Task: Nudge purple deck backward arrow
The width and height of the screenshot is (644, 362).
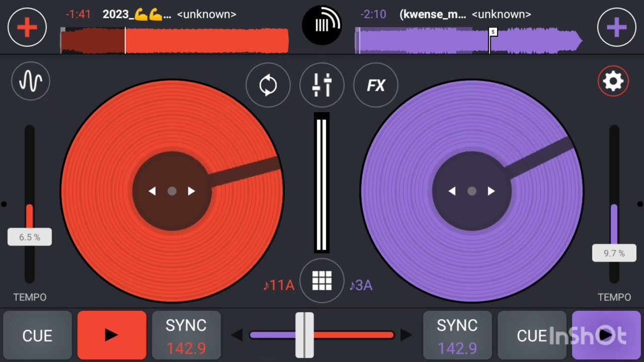Action: [452, 191]
